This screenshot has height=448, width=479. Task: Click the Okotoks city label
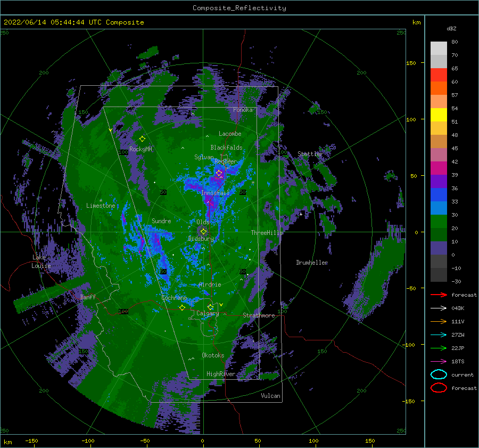213,355
